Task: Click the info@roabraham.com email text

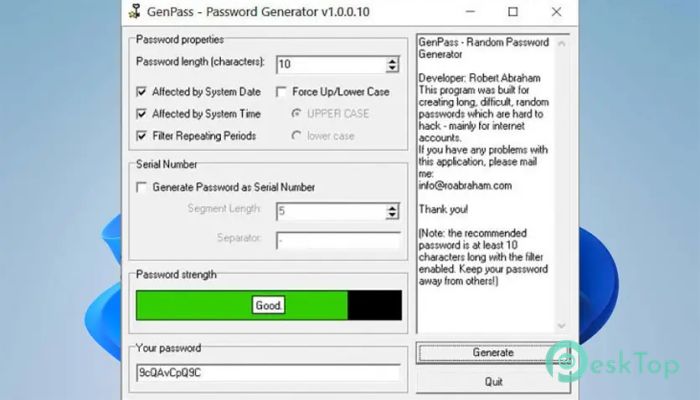Action: [465, 186]
